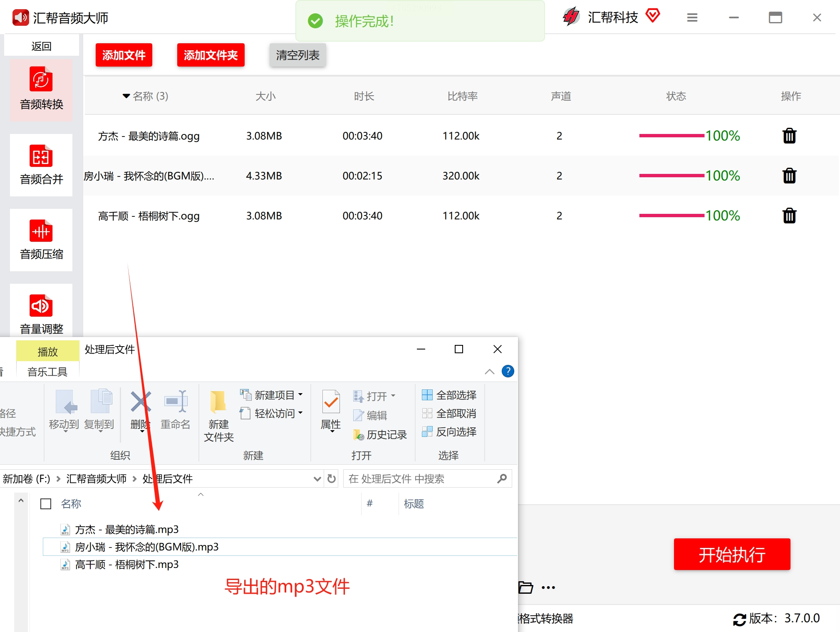This screenshot has width=840, height=632.
Task: Click the version refresh icon
Action: pos(739,619)
